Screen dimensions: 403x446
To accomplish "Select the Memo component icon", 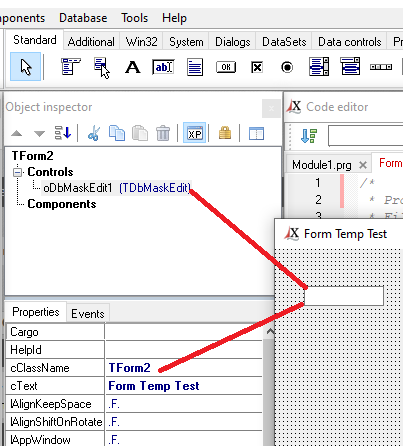I will [195, 67].
